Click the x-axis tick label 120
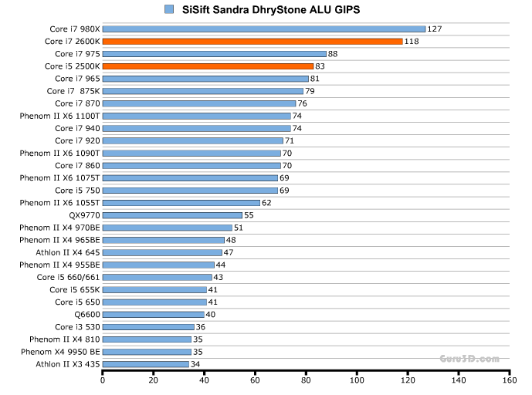This screenshot has height=395, width=532. coord(408,380)
